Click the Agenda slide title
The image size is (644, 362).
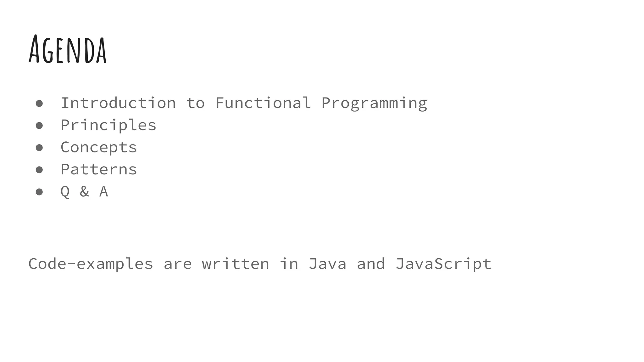point(68,49)
